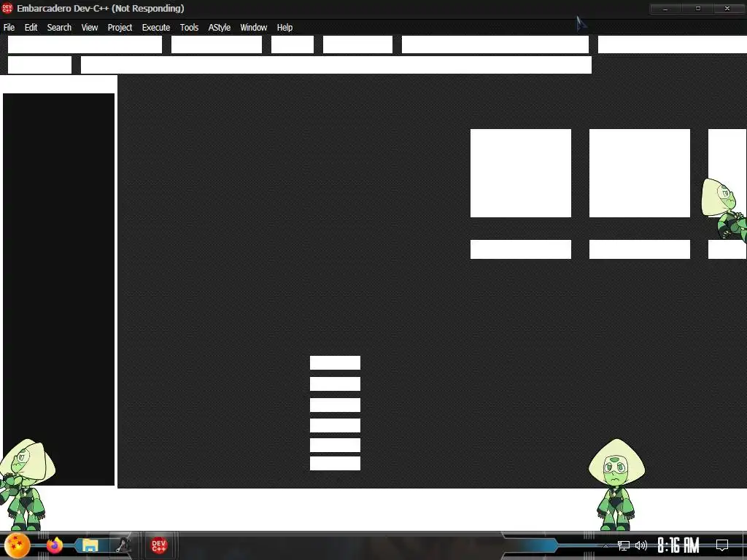Open the File menu

click(9, 28)
